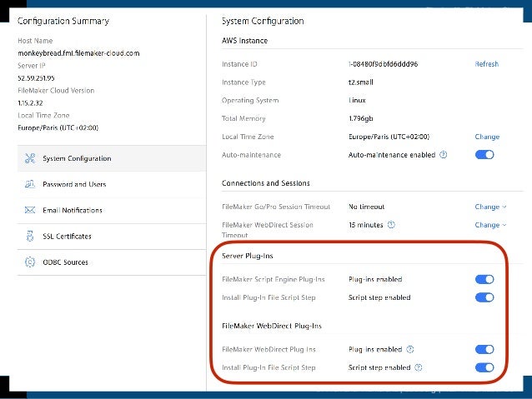The width and height of the screenshot is (532, 399).
Task: Toggle FileMaker Script Engine Plug-Ins switch
Action: click(484, 279)
